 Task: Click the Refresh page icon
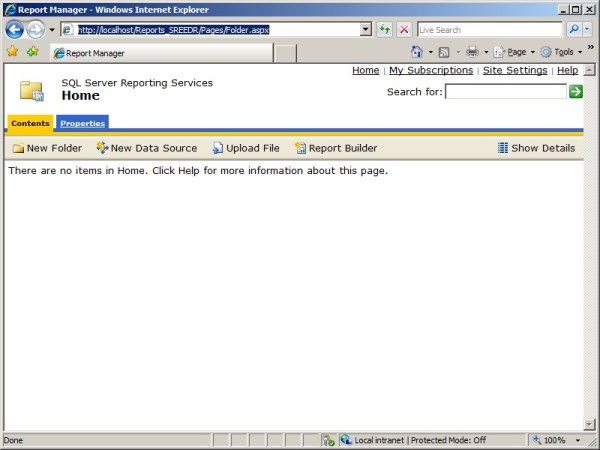tap(384, 30)
